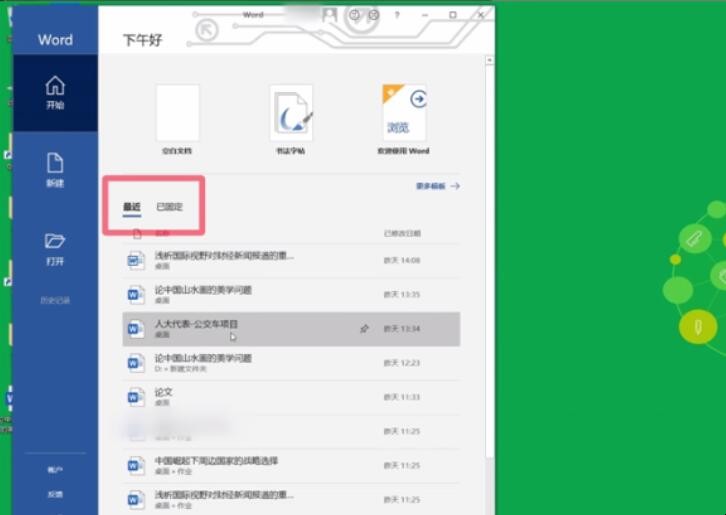Select 新建 in the Word sidebar

(x=55, y=170)
